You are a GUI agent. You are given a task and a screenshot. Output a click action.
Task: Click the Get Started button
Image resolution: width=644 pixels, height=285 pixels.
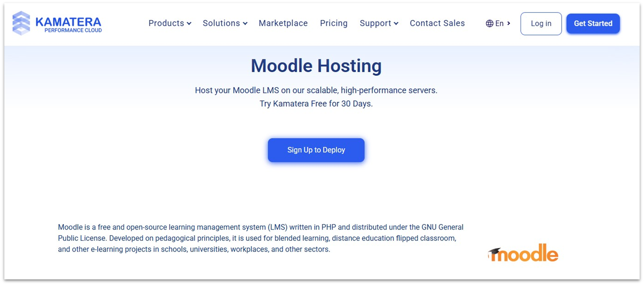[x=593, y=23]
